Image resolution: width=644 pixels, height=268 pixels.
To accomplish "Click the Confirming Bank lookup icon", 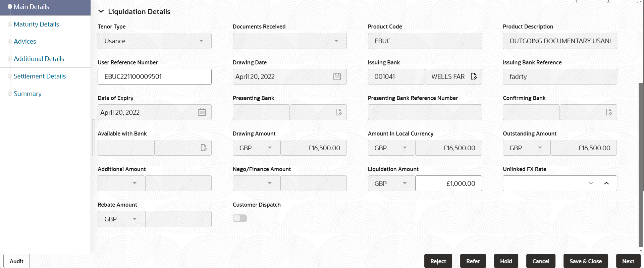I will [x=609, y=112].
